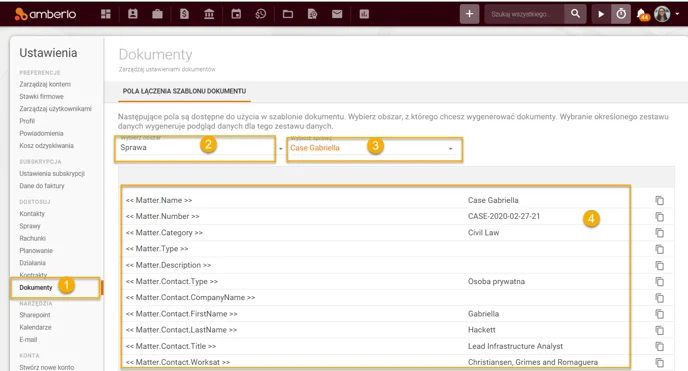The width and height of the screenshot is (688, 371).
Task: Copy the Matter.Contact.Worksat field
Action: tap(659, 363)
